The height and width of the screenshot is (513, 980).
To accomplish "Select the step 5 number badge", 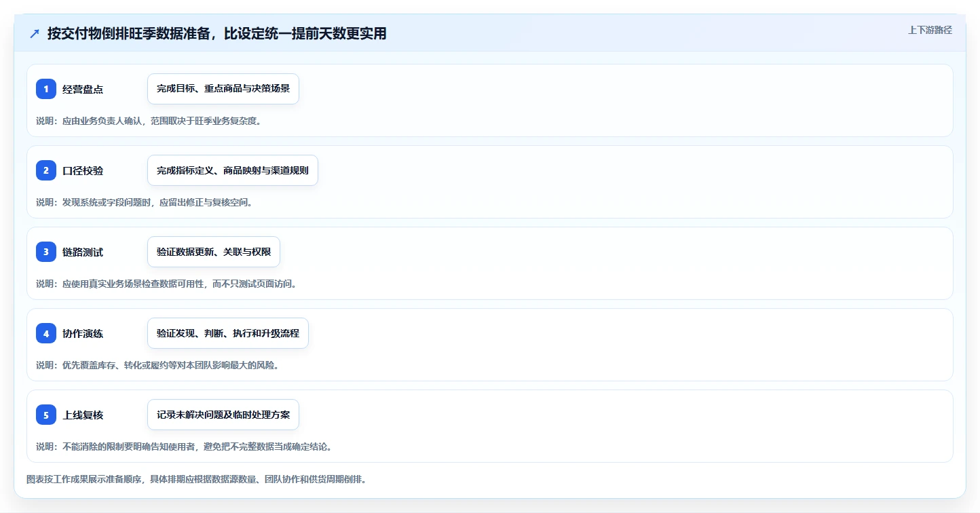I will (46, 415).
